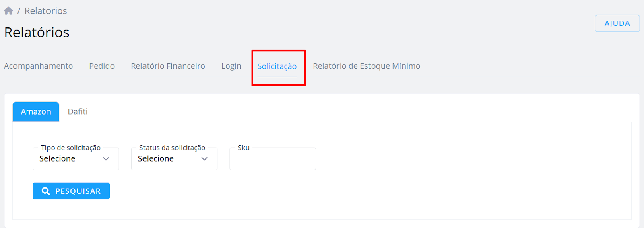Select the highlighted Solicitação tab
The image size is (644, 228).
pos(277,66)
